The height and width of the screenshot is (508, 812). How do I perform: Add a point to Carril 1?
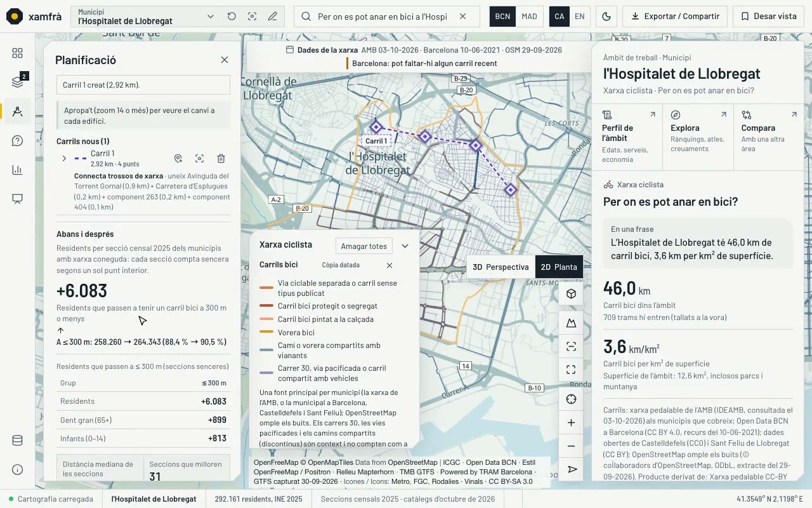coord(178,159)
